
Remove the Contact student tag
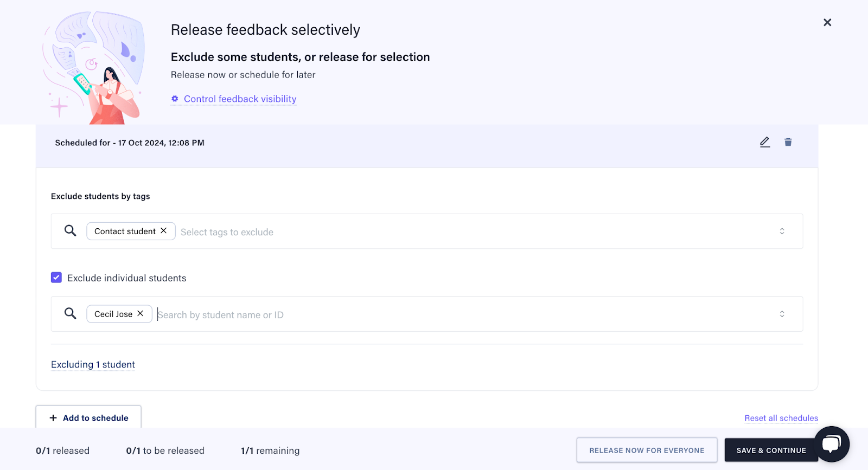click(163, 230)
